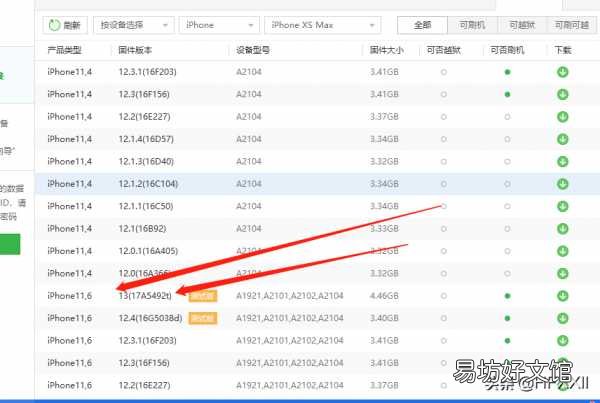Download iPhone11,4 firmware 12.2(16E227)

(x=562, y=117)
